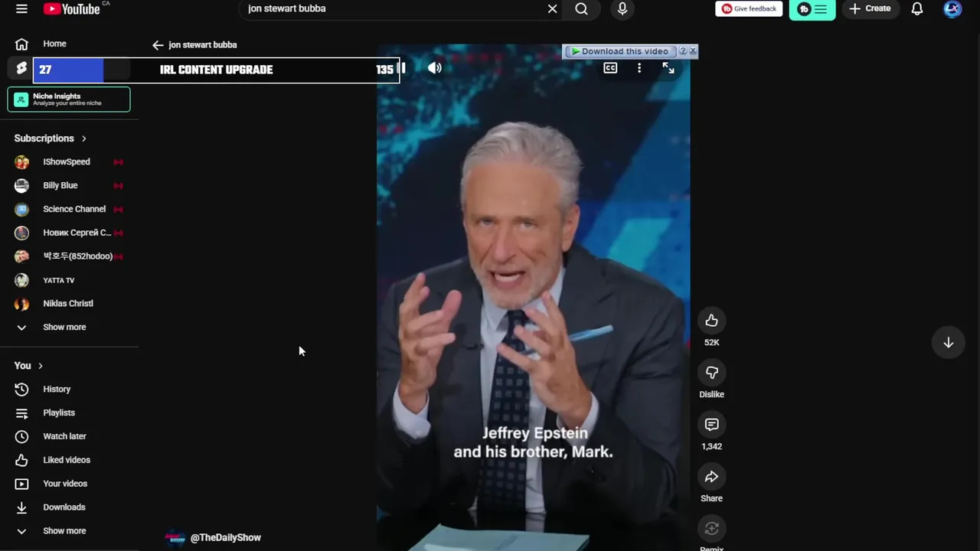
Task: Click the magnifier search button
Action: 582,8
